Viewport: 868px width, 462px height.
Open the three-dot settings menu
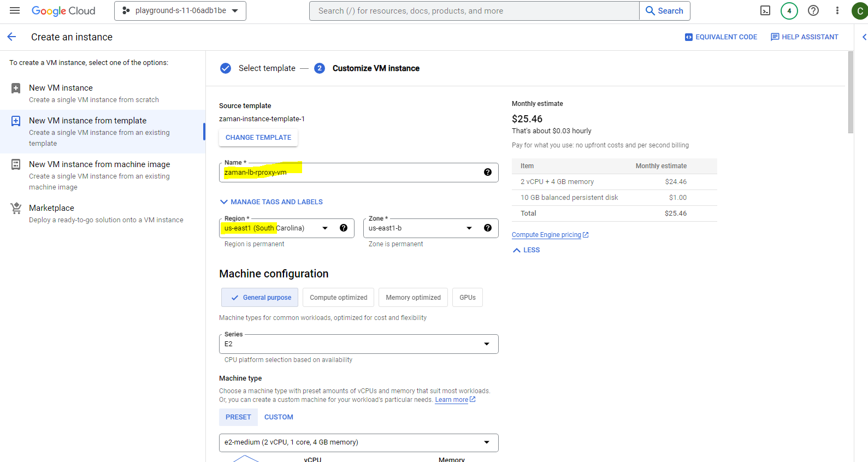[837, 11]
